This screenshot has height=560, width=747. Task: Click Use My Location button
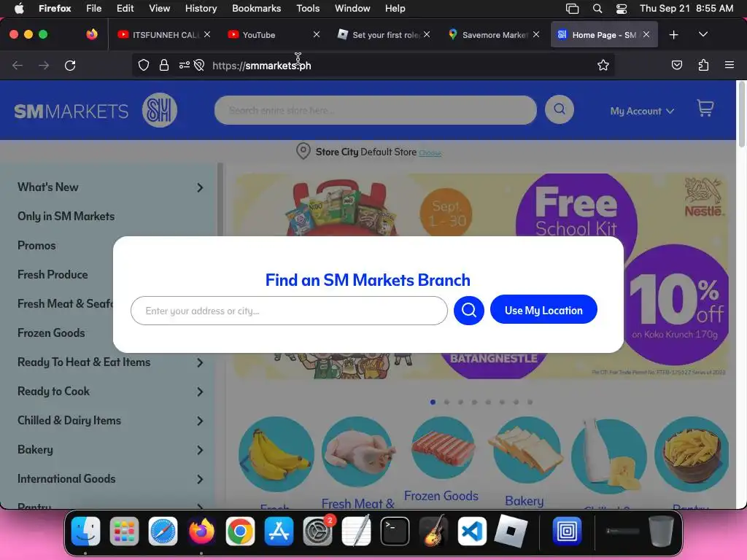(x=543, y=310)
